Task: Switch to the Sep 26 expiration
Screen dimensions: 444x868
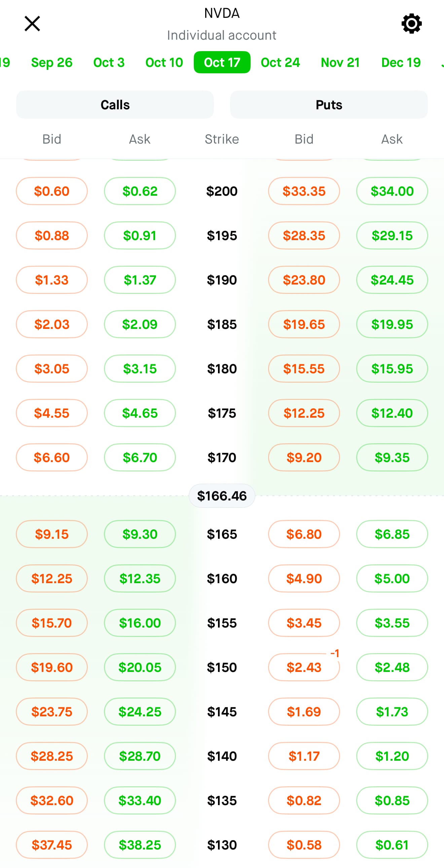Action: point(51,62)
